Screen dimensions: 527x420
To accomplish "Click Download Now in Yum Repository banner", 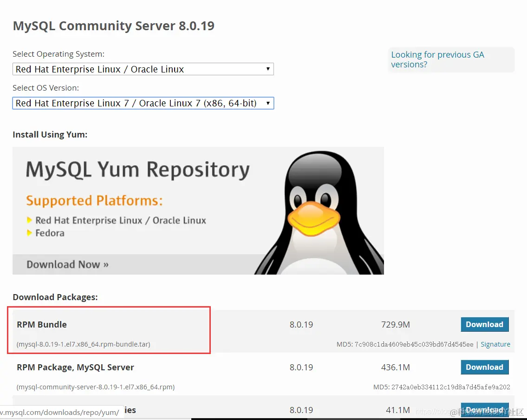I will 67,264.
